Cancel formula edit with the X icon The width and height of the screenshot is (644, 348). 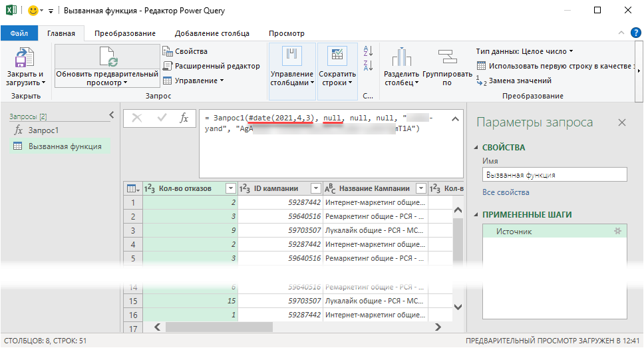pyautogui.click(x=137, y=118)
